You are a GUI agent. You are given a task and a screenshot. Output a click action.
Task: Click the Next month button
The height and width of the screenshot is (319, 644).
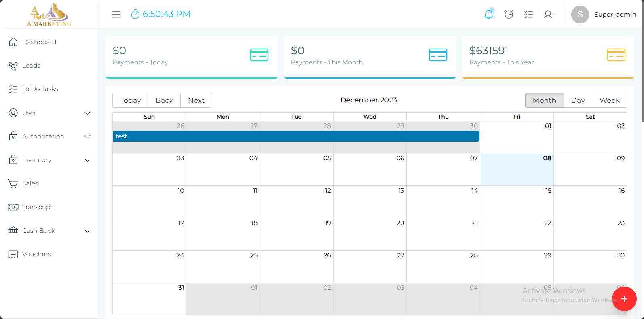pyautogui.click(x=196, y=100)
